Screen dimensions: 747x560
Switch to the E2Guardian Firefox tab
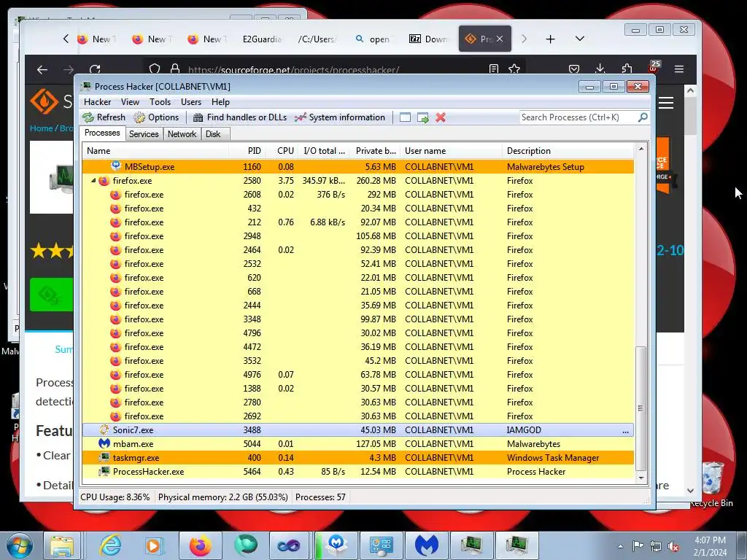(x=262, y=39)
